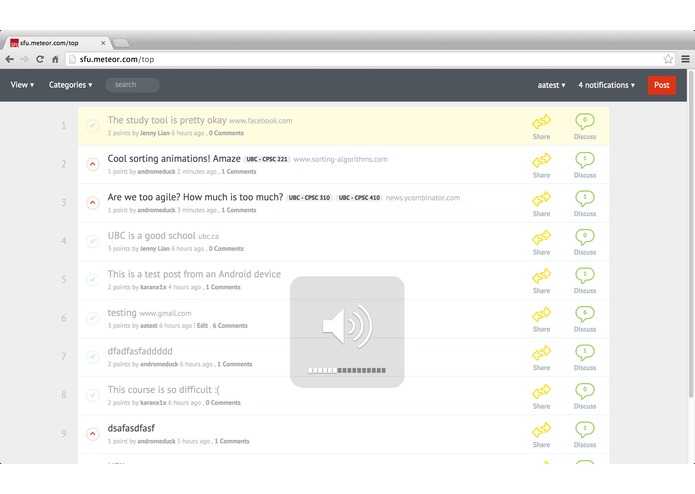Open author andromeduck on 'dsafasdfasf' post
695x494 pixels.
[156, 441]
